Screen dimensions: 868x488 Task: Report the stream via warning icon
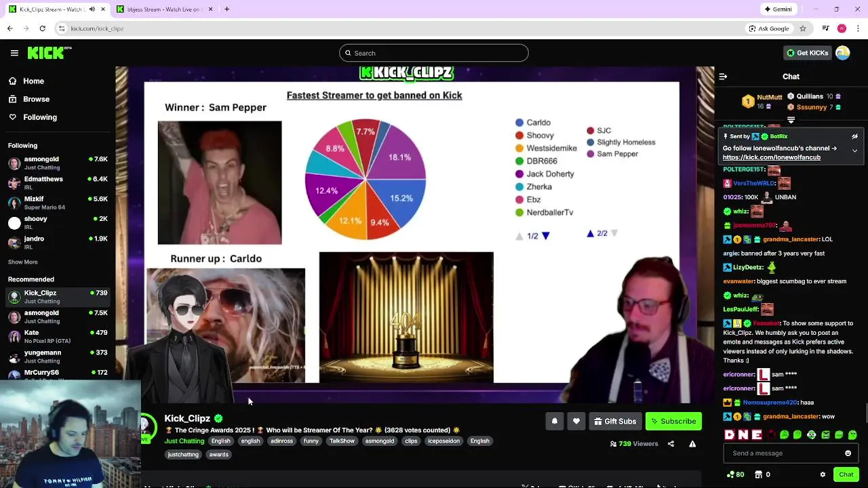click(x=692, y=444)
